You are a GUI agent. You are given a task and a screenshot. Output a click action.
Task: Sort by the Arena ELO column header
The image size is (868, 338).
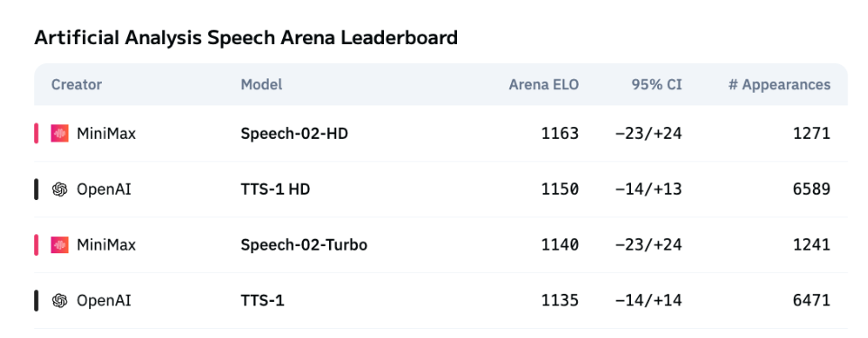[x=544, y=85]
